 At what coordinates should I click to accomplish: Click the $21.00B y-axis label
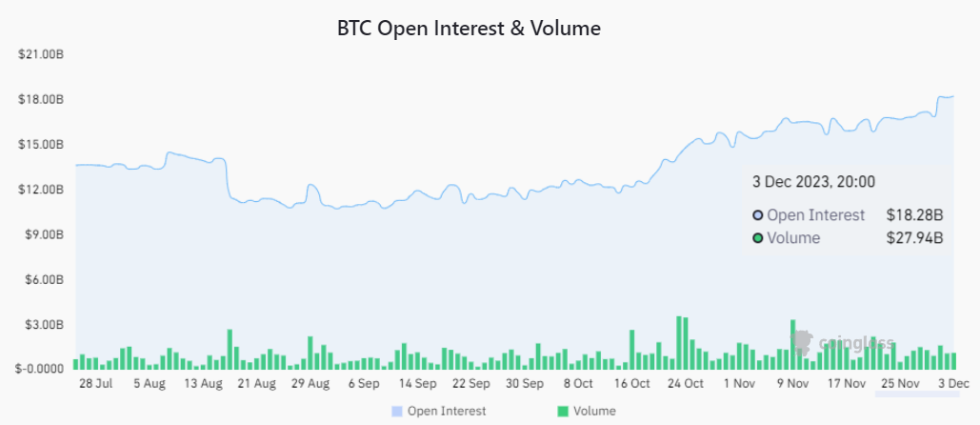(41, 54)
